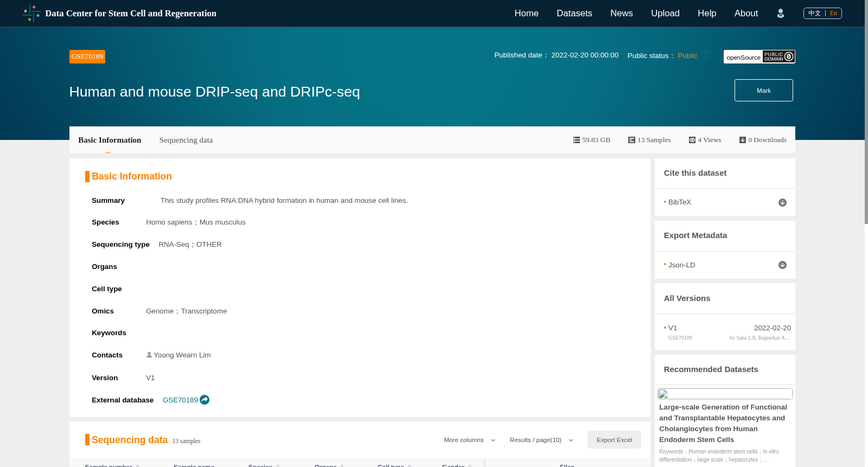Viewport: 868px width, 467px height.
Task: Open the user account icon
Action: pyautogui.click(x=780, y=14)
